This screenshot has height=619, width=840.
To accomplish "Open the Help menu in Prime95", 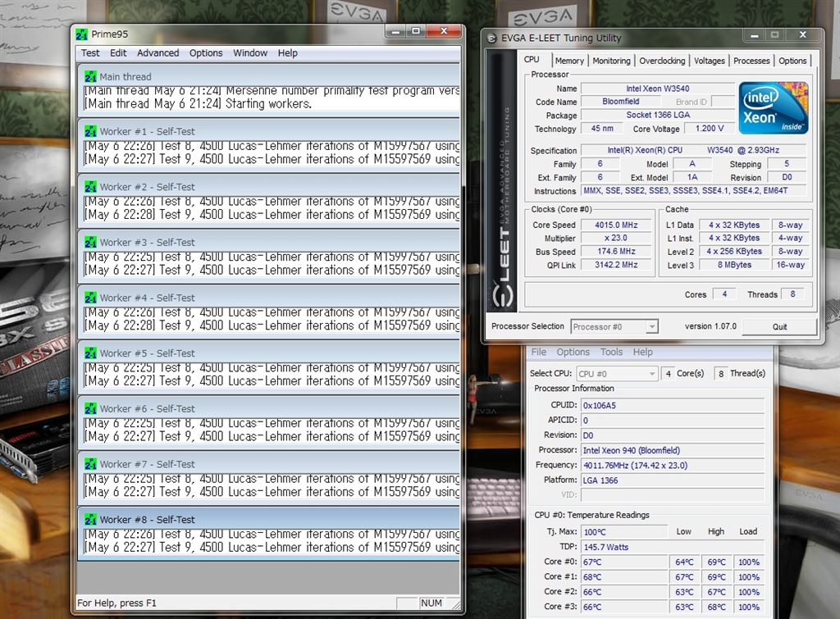I will (287, 53).
